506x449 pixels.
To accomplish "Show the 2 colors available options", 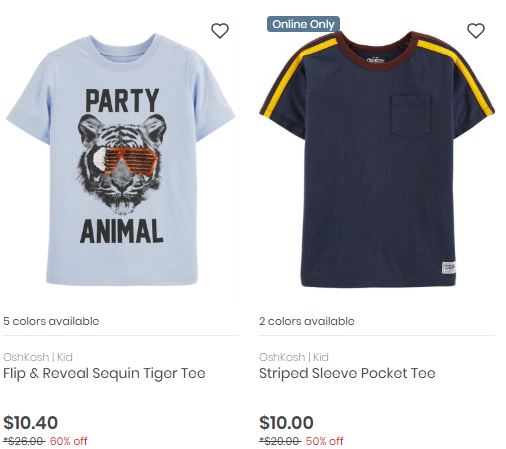I will point(307,321).
